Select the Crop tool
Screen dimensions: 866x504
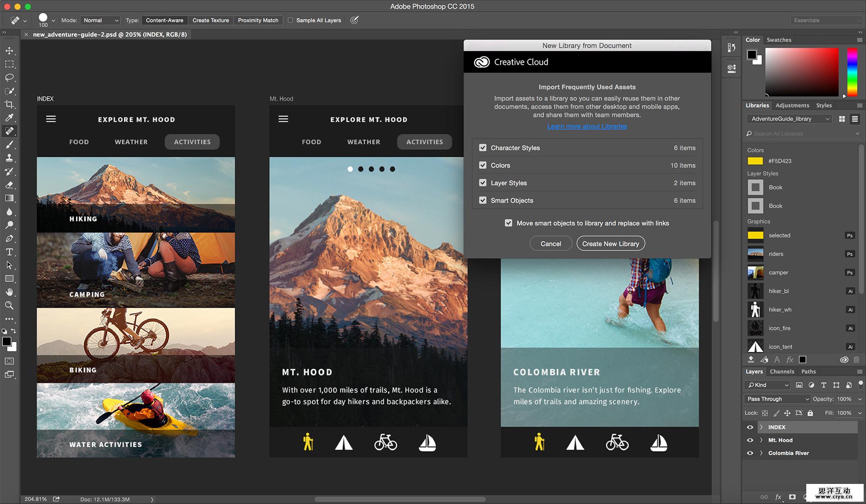click(9, 104)
